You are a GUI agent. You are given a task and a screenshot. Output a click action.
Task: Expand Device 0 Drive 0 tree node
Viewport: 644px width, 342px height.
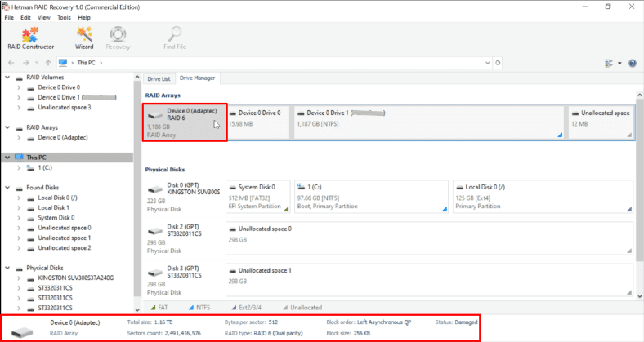click(19, 87)
